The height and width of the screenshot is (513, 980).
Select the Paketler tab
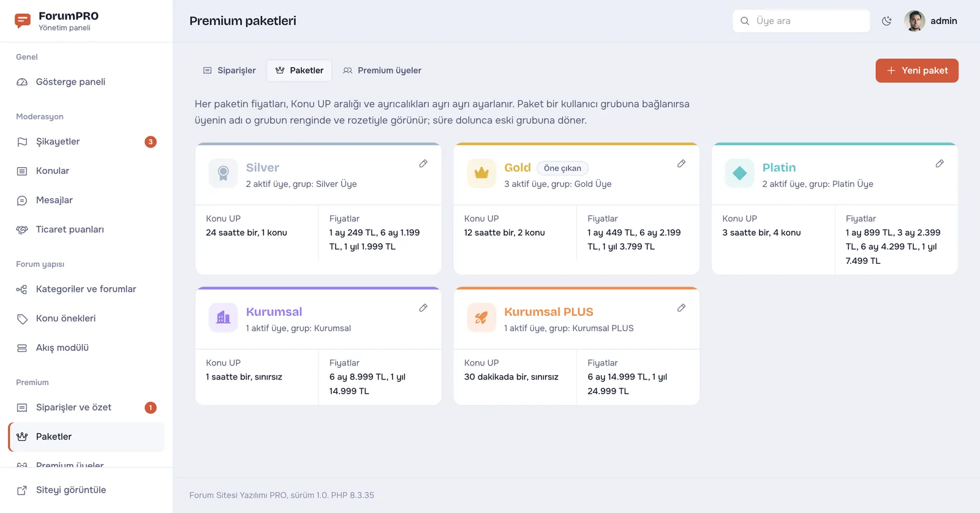(300, 70)
